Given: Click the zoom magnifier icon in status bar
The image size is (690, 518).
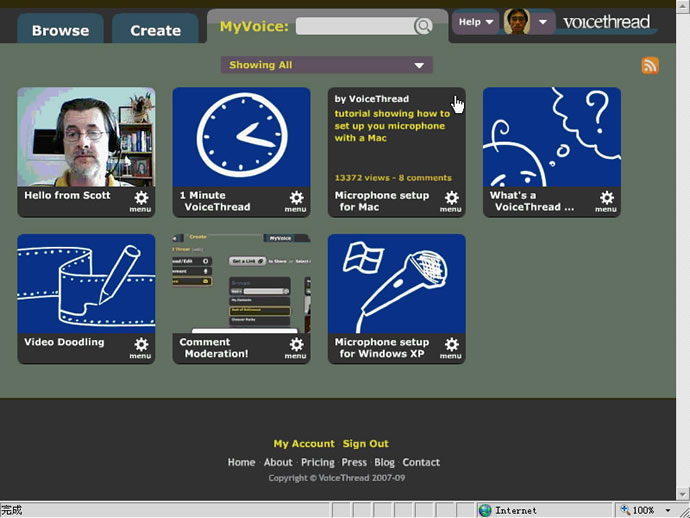Looking at the screenshot, I should (625, 510).
